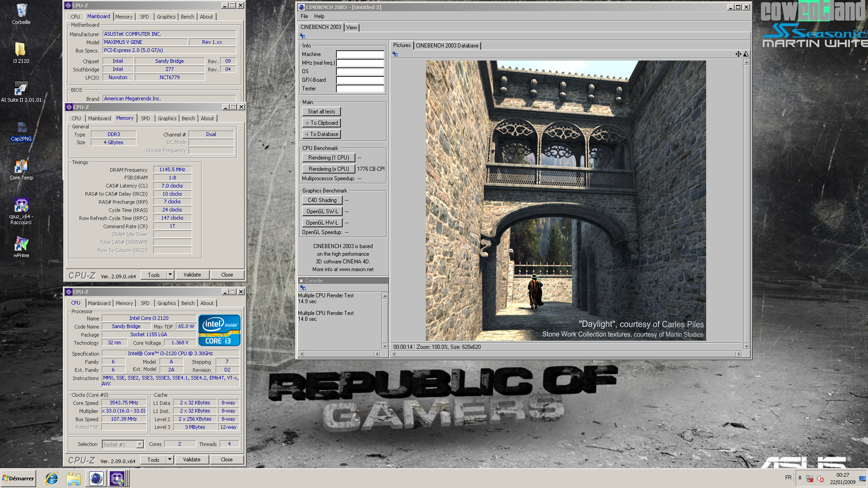Image resolution: width=868 pixels, height=488 pixels.
Task: Click Show desktop icon at taskbar end
Action: pyautogui.click(x=863, y=479)
